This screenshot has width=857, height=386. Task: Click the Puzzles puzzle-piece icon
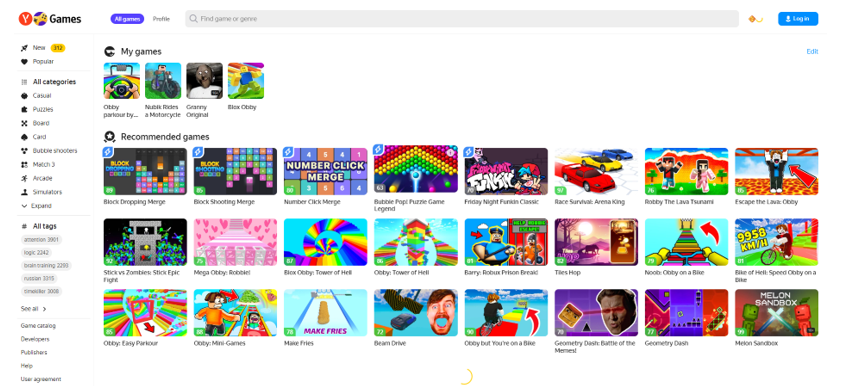point(24,109)
